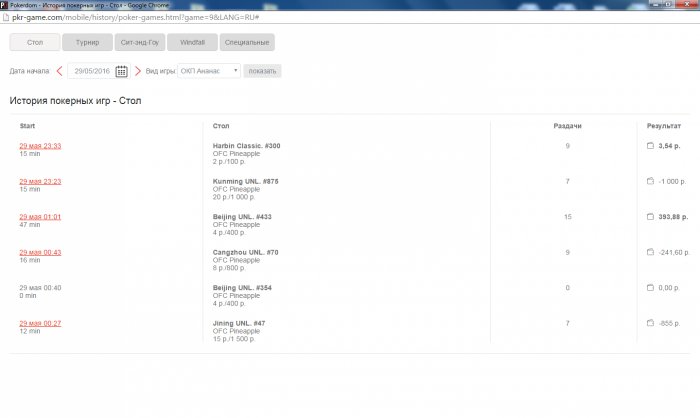
Task: Click the browser address bar URL
Action: point(136,17)
